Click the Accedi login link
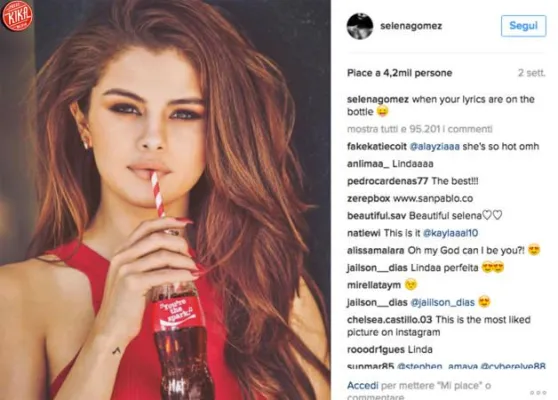Image resolution: width=558 pixels, height=400 pixels. pos(363,385)
